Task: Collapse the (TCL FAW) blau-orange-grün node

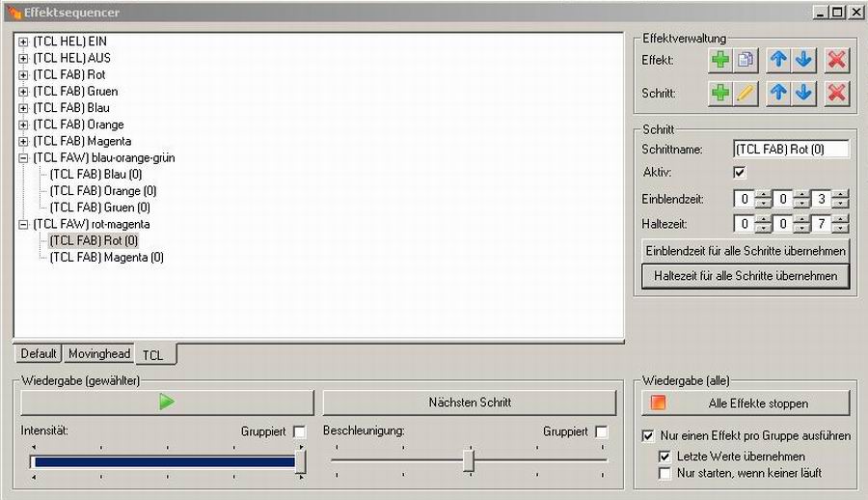Action: click(x=23, y=157)
